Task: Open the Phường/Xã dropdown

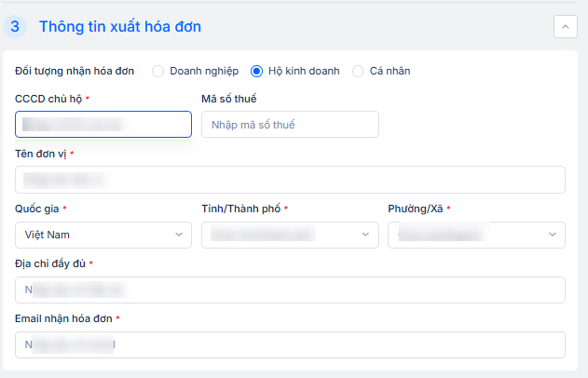Action: pos(476,235)
